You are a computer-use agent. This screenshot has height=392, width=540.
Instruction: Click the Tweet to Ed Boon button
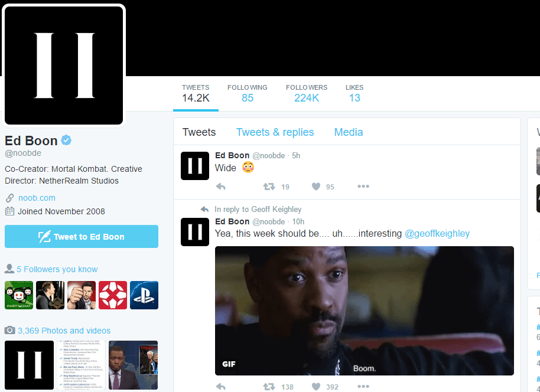point(82,237)
